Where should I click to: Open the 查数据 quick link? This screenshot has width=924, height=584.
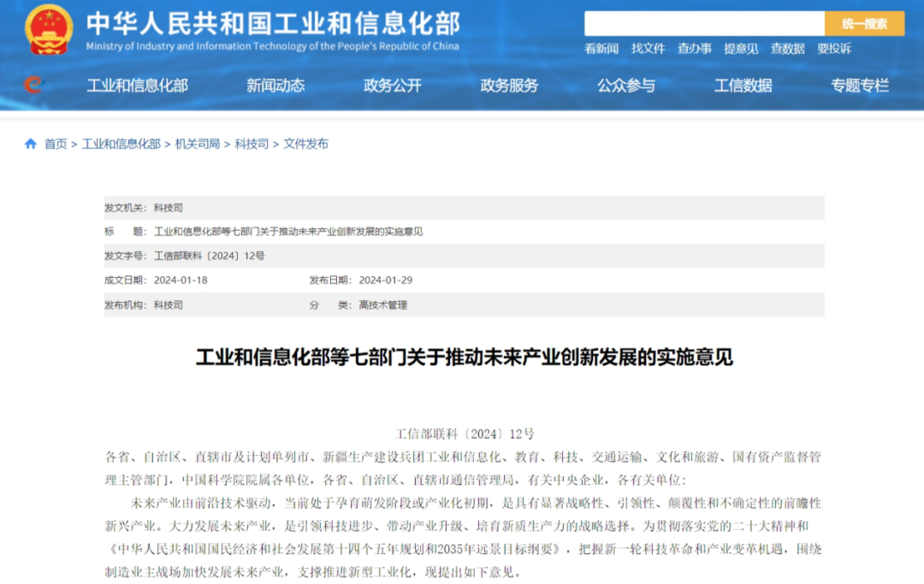click(x=787, y=49)
